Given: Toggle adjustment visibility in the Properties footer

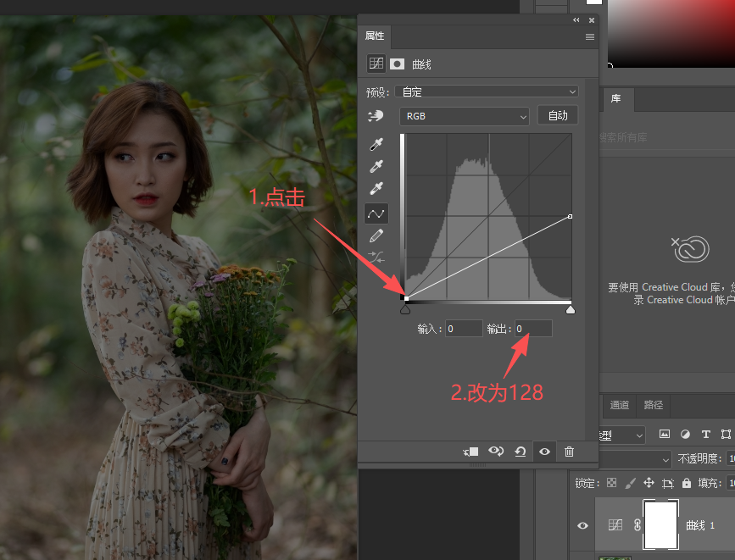Looking at the screenshot, I should (x=544, y=452).
